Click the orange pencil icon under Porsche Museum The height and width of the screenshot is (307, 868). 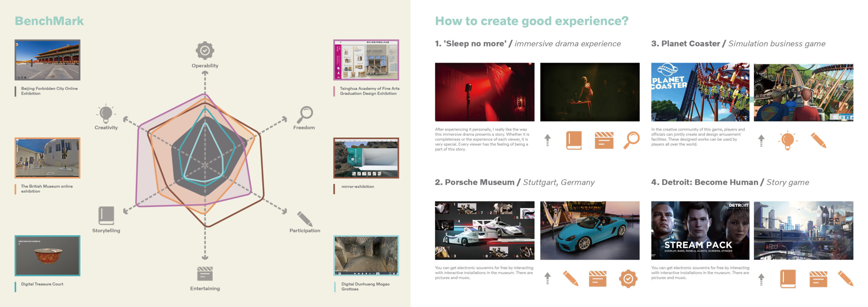(x=571, y=279)
